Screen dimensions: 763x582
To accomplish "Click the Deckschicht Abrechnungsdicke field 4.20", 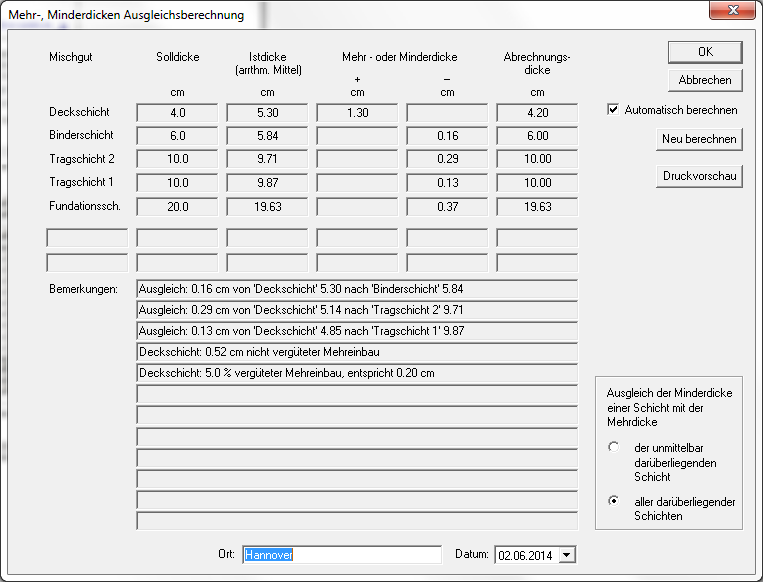I will click(537, 113).
